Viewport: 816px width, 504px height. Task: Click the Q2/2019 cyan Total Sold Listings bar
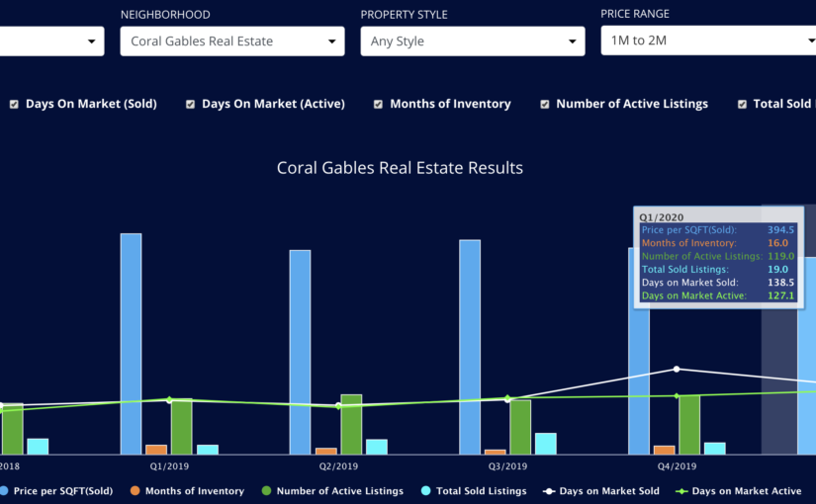(377, 447)
